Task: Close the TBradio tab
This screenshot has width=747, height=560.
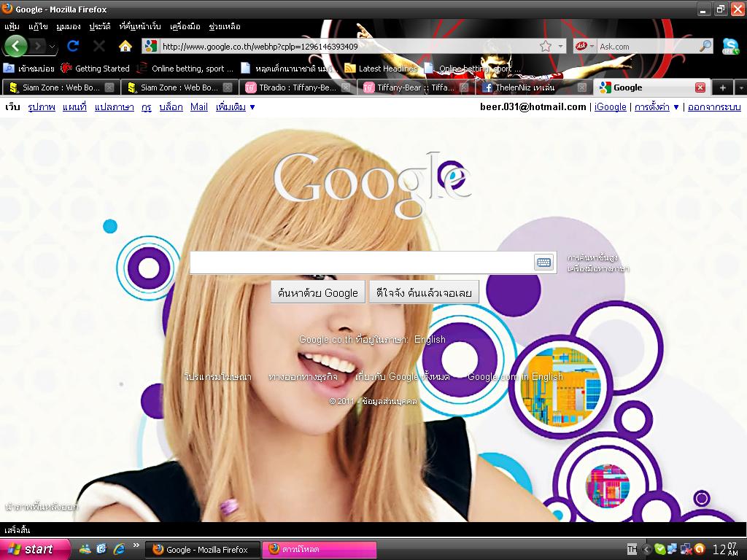Action: [346, 87]
